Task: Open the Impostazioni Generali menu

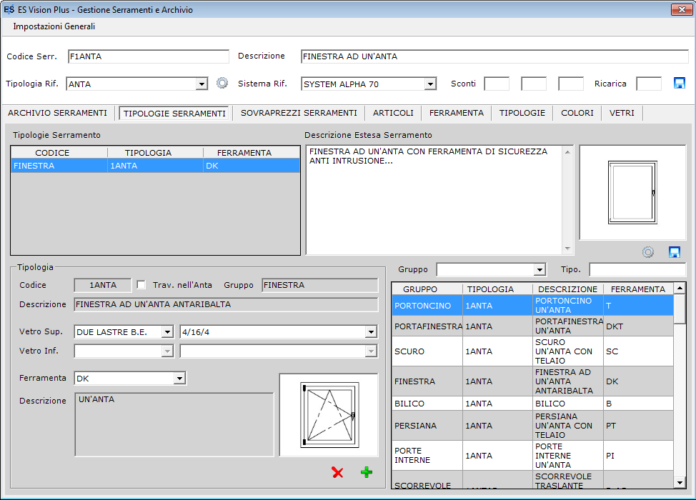Action: pyautogui.click(x=54, y=26)
